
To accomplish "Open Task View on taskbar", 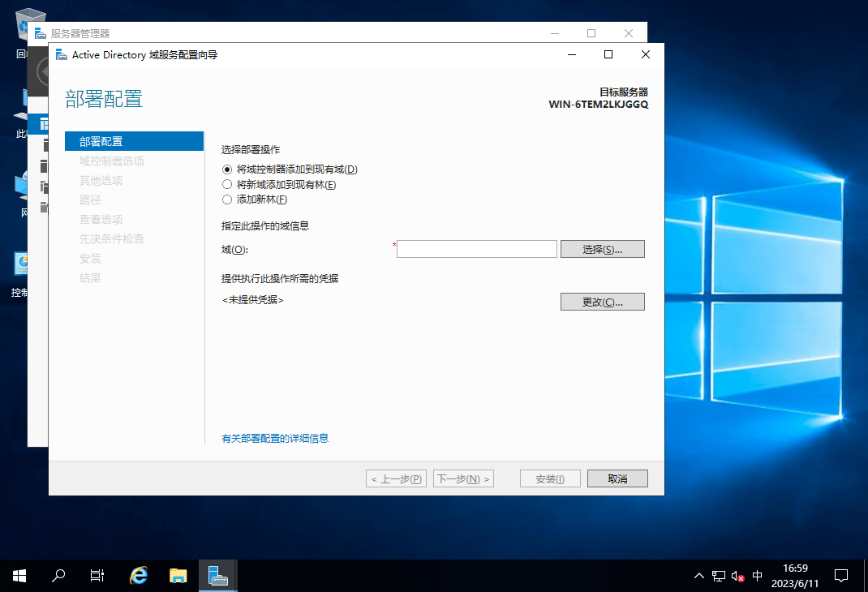I will point(97,576).
